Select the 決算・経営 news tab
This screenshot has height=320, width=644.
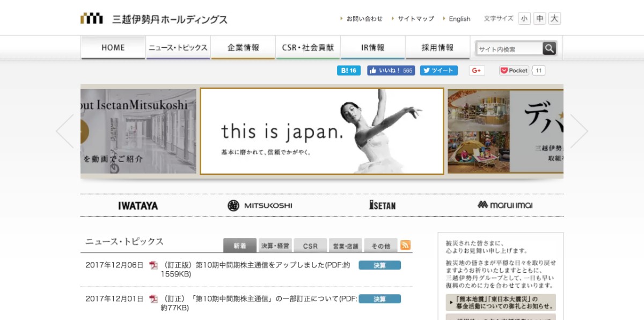pos(275,245)
